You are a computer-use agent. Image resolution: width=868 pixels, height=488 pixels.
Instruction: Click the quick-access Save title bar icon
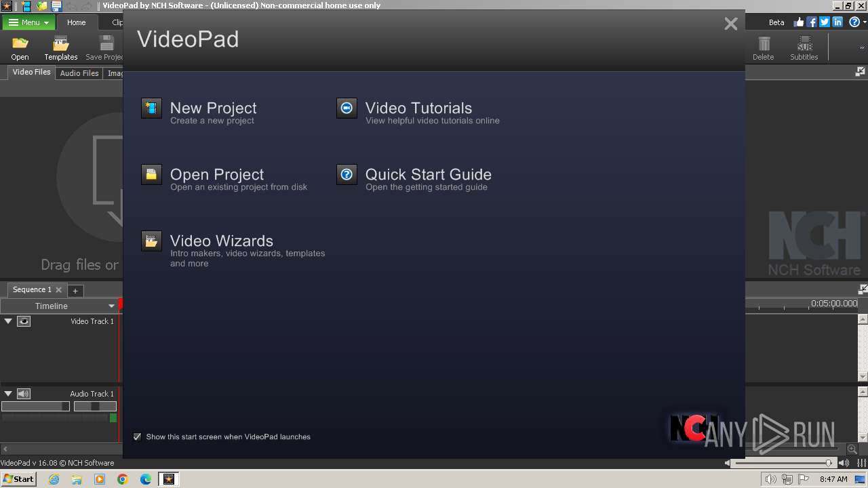point(57,6)
